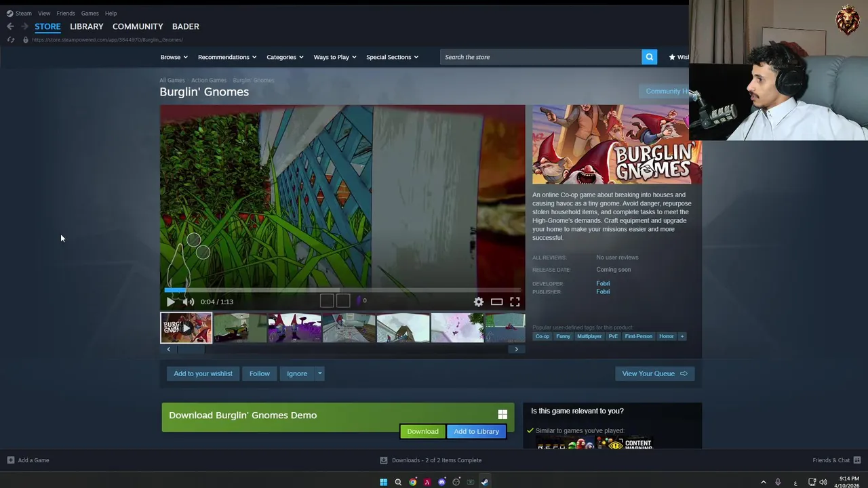
Task: Select the Burglin Gnomes trailer thumbnail
Action: click(x=186, y=328)
